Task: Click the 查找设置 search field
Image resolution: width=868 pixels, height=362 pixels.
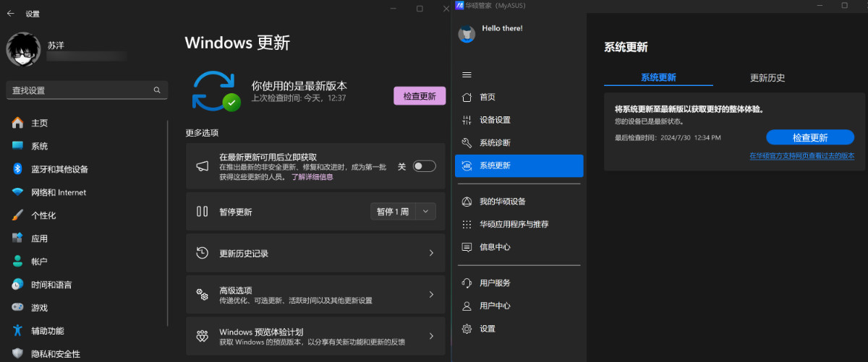Action: click(x=87, y=90)
